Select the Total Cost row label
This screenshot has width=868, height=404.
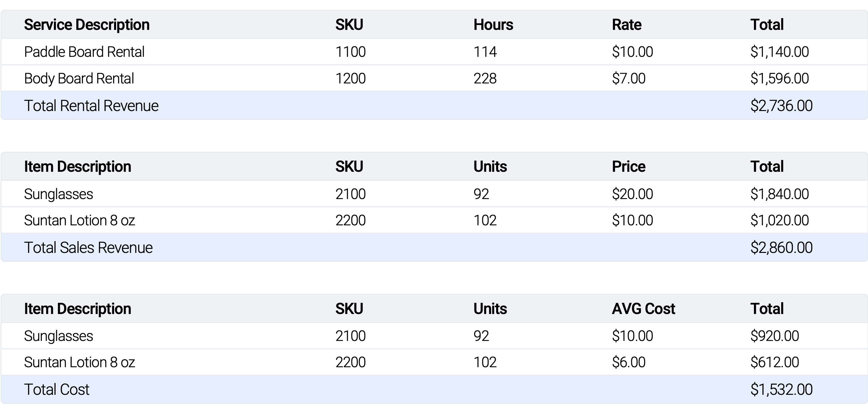[x=57, y=390]
